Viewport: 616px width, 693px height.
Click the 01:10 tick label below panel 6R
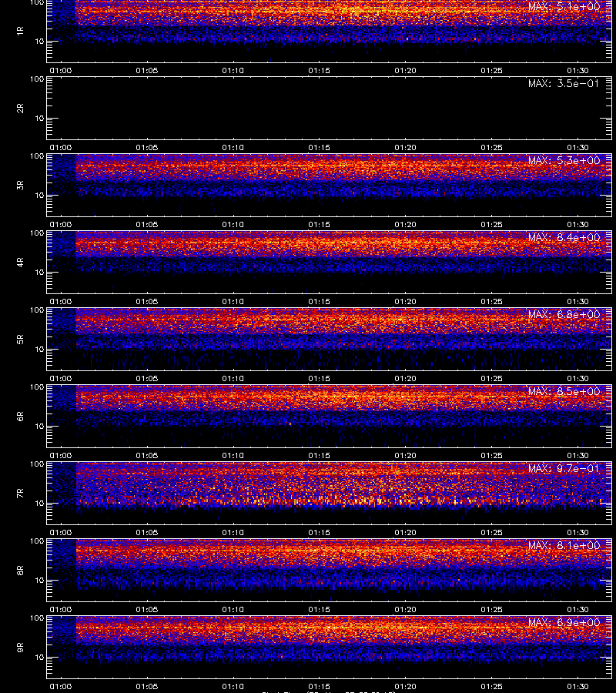233,456
